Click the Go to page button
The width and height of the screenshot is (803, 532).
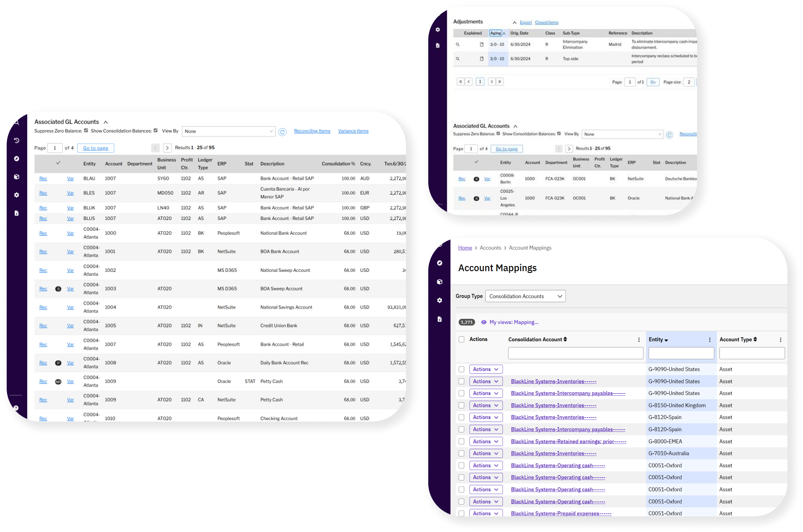(x=96, y=148)
